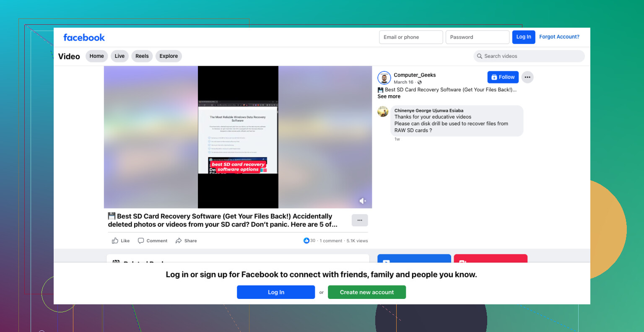
Task: Click the search magnifier icon
Action: pyautogui.click(x=479, y=56)
